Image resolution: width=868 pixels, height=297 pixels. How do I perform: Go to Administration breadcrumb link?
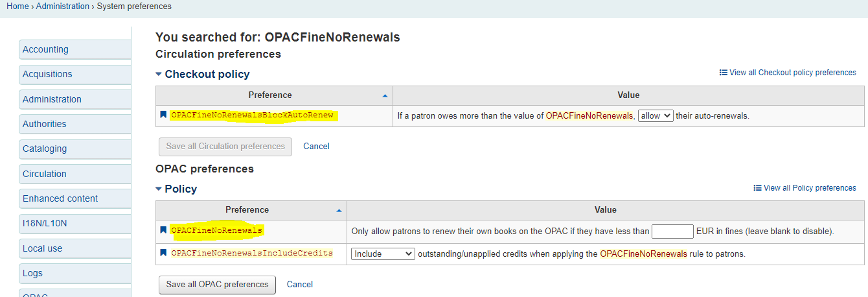(x=63, y=6)
